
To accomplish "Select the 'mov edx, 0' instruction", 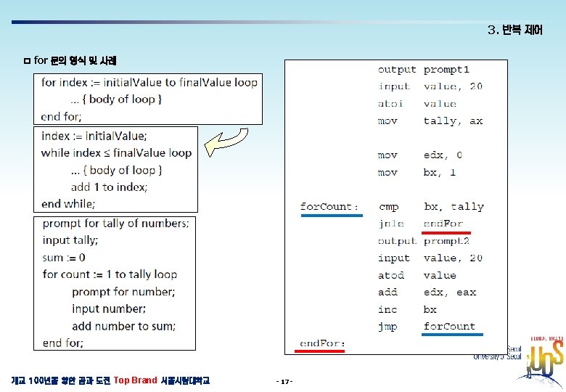I will pyautogui.click(x=420, y=155).
